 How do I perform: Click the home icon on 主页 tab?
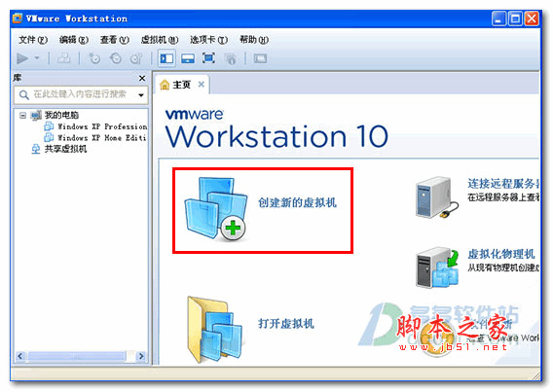165,85
